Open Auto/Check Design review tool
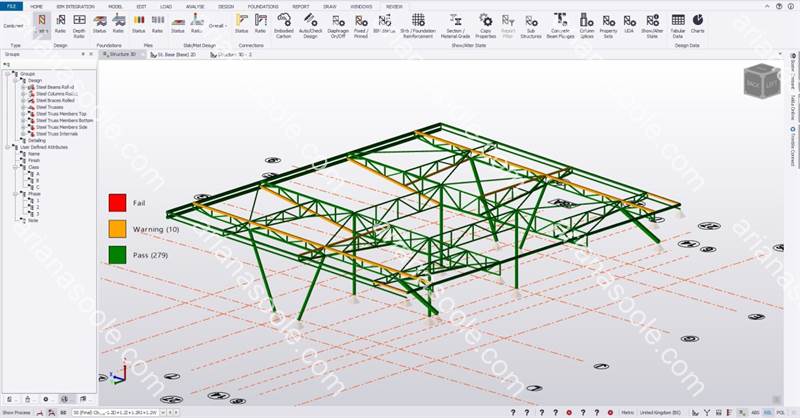 [310, 26]
